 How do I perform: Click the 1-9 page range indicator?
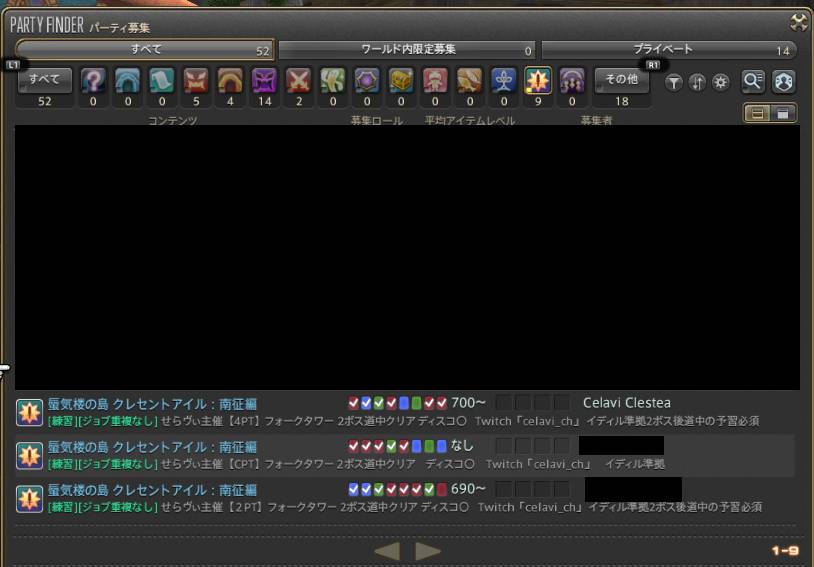tap(784, 551)
